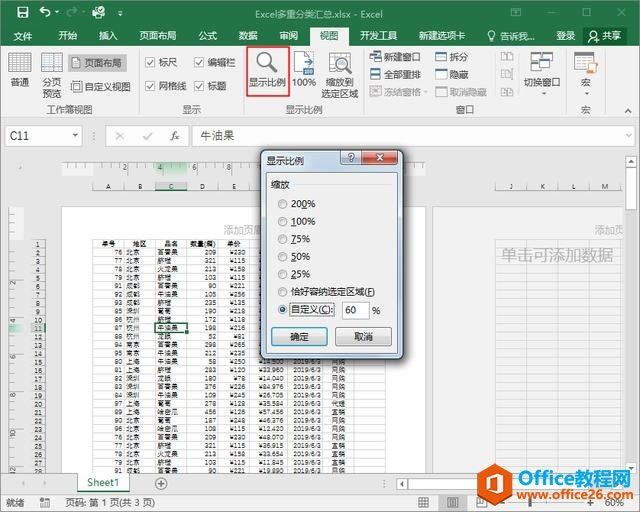
Task: Open Page Break Preview (分页预览)
Action: 52,75
